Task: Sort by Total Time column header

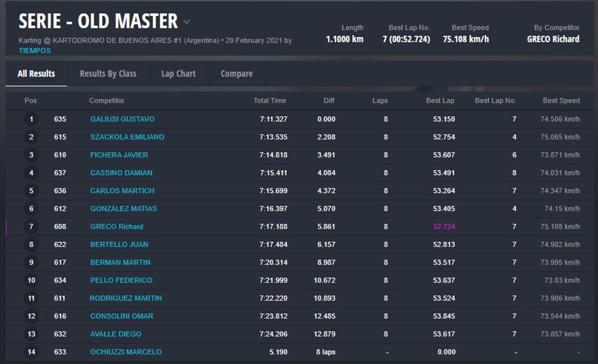Action: [269, 101]
